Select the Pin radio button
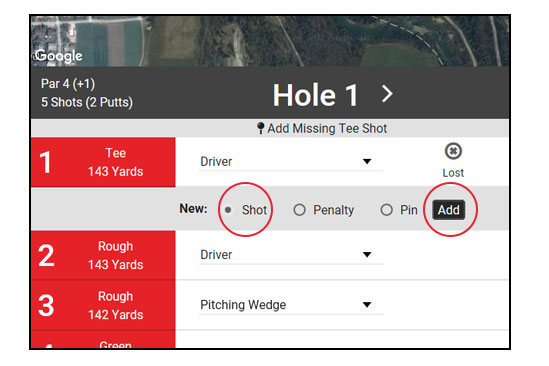Screen dimensions: 549x366 point(387,210)
